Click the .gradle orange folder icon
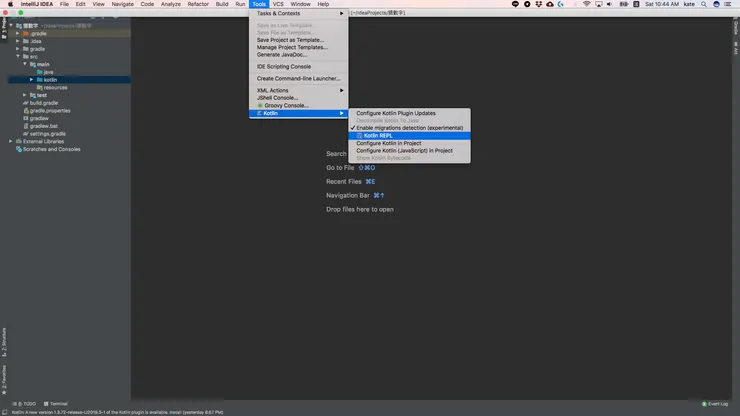The image size is (740, 416). [26, 34]
